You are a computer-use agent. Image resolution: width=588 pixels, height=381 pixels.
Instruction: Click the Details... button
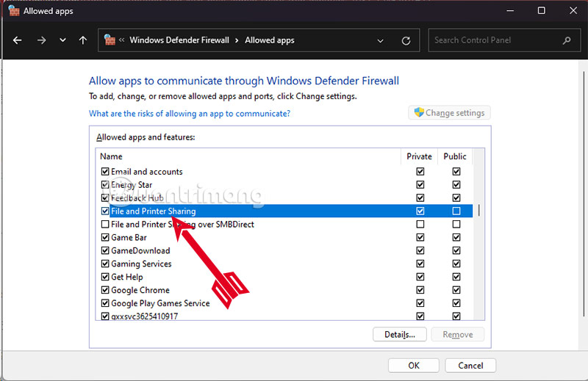click(x=400, y=334)
